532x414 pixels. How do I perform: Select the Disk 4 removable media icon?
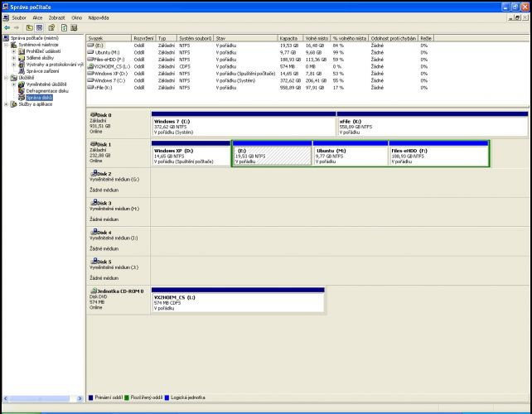pyautogui.click(x=94, y=232)
